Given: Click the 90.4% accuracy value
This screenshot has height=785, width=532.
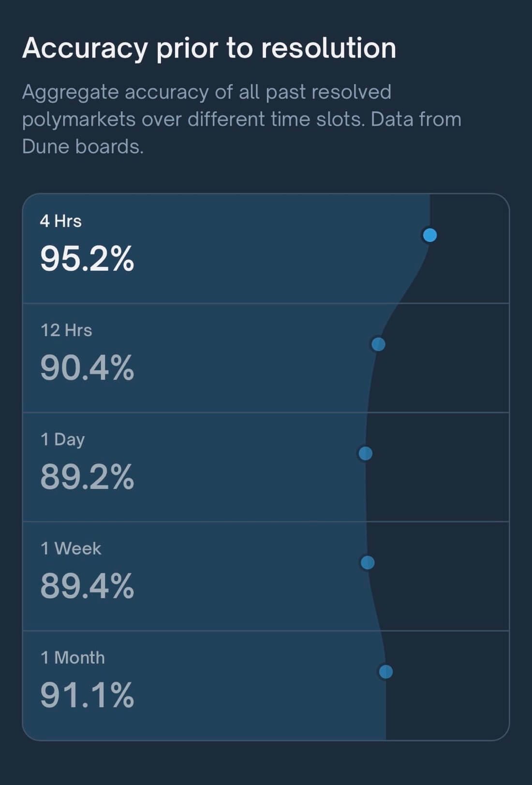Looking at the screenshot, I should coord(87,368).
